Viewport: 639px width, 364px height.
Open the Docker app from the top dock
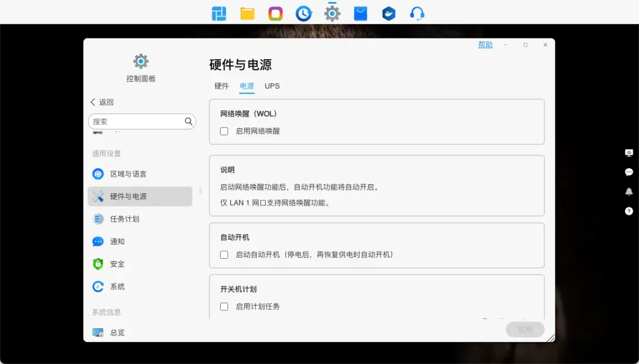click(389, 14)
